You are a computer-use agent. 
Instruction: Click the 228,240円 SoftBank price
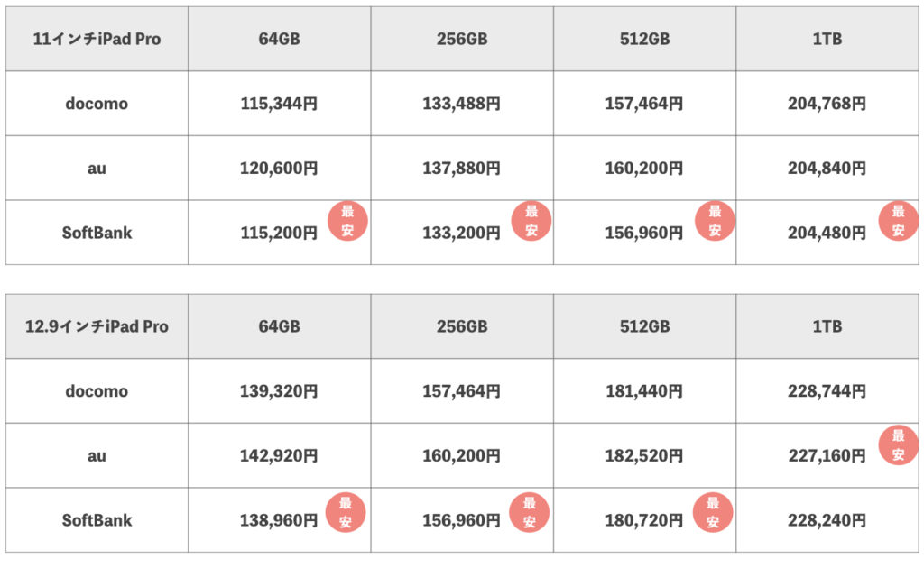point(827,520)
